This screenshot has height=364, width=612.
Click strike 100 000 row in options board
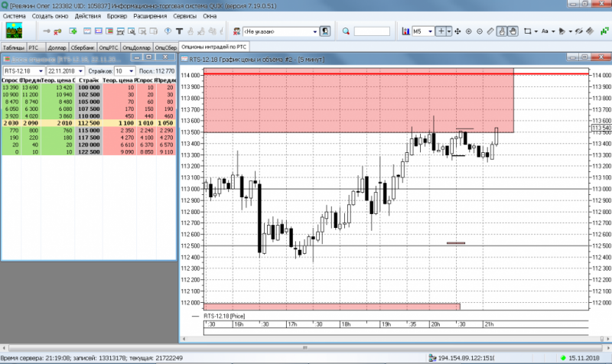coord(89,87)
